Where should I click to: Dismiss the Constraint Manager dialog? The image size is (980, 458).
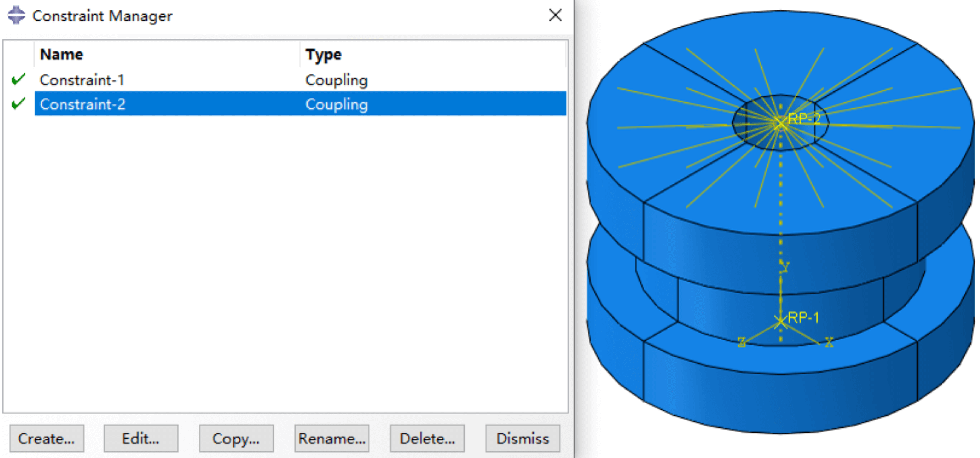(523, 439)
